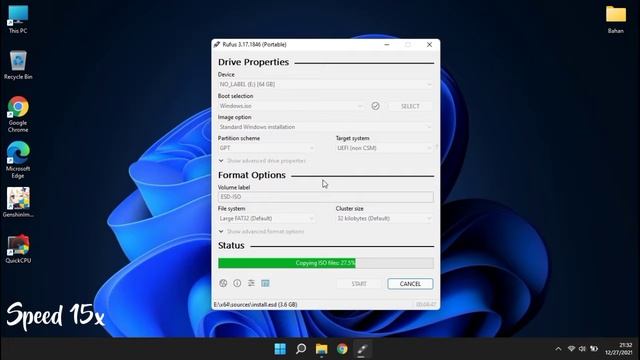The width and height of the screenshot is (640, 360).
Task: Open the Recycle Bin desktop icon
Action: click(x=18, y=65)
